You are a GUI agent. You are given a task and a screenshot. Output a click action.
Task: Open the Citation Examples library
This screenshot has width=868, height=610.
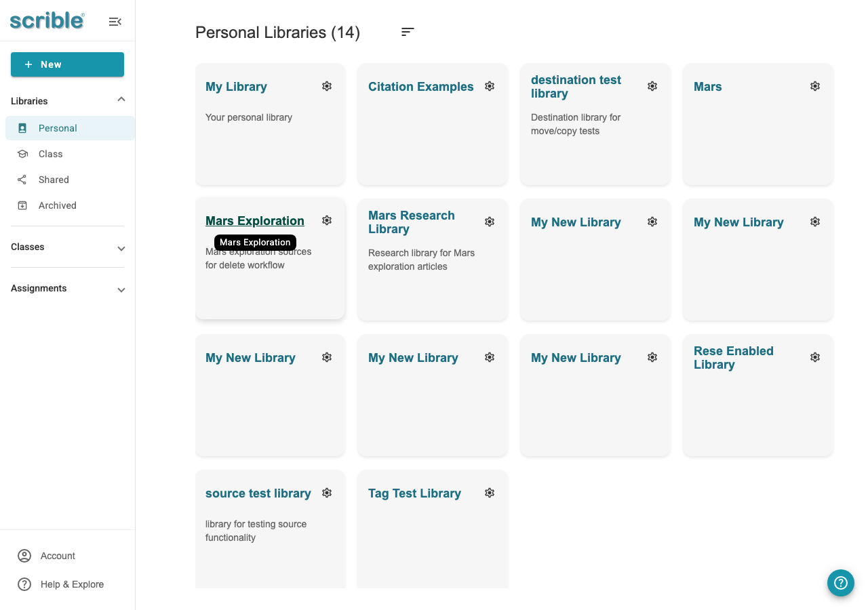[x=421, y=87]
